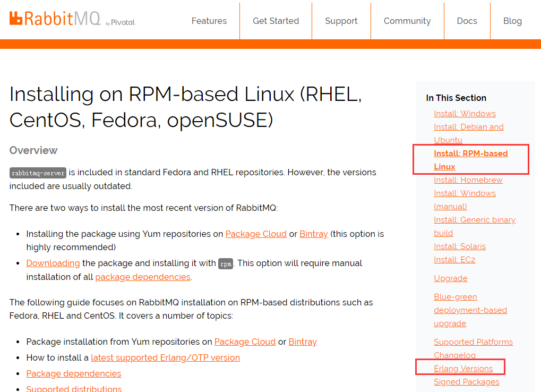
Task: Open the Erlang Versions sidebar link
Action: click(x=463, y=369)
